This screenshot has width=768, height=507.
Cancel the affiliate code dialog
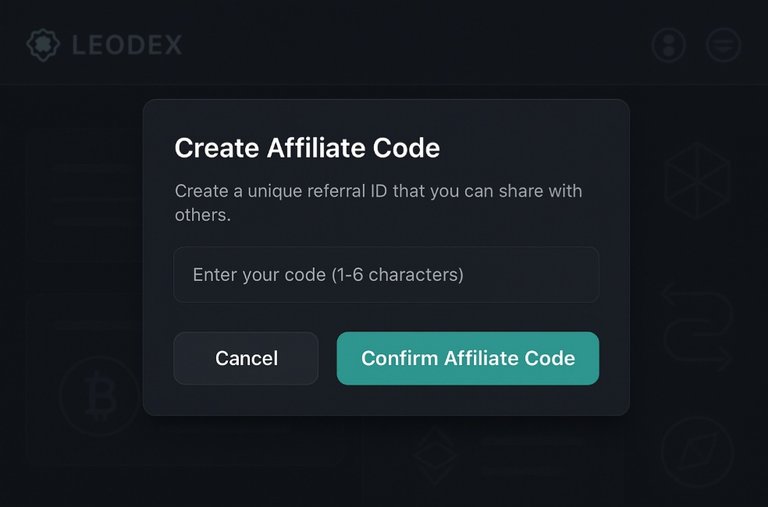coord(246,358)
